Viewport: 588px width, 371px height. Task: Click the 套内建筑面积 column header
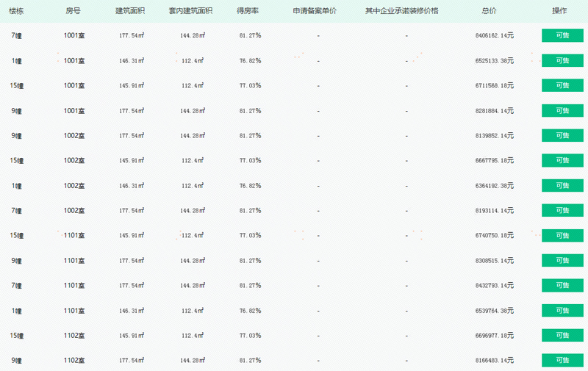(190, 11)
